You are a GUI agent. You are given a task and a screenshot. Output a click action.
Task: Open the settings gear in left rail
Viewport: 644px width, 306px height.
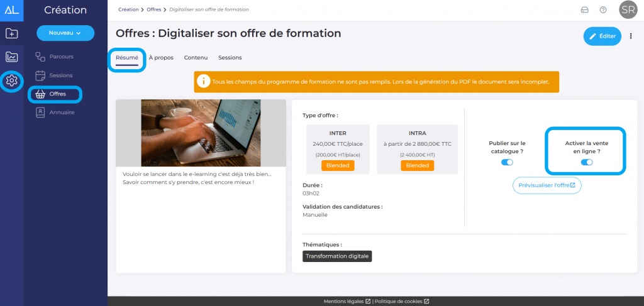[x=11, y=80]
